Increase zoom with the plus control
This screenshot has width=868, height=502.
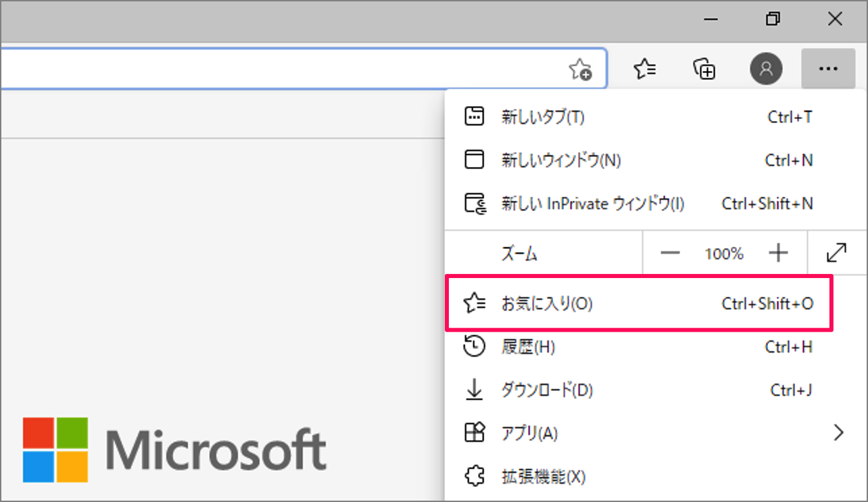779,253
